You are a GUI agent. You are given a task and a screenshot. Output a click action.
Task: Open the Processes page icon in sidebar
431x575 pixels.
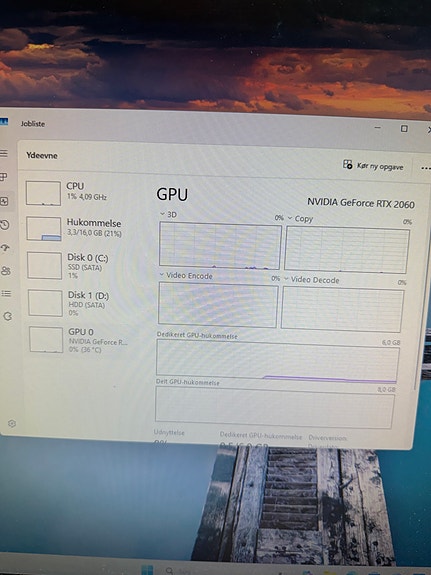click(3, 177)
